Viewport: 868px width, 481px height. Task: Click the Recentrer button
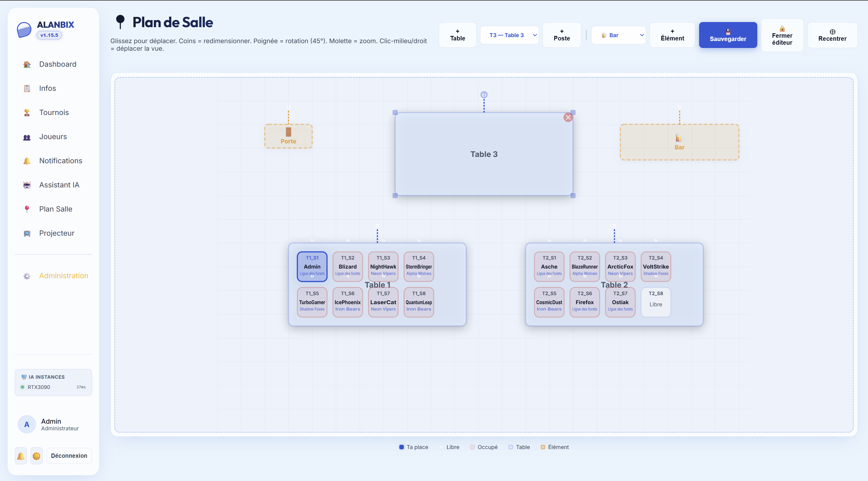click(832, 35)
